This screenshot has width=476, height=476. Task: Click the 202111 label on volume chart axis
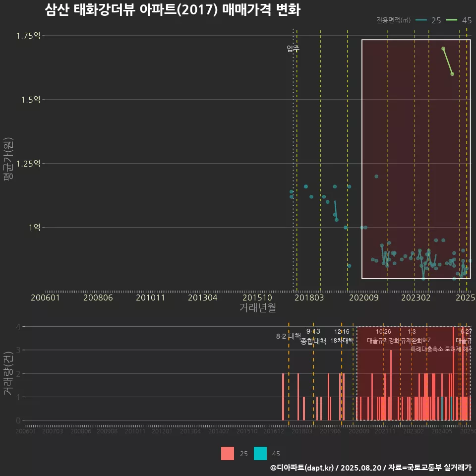click(x=385, y=431)
